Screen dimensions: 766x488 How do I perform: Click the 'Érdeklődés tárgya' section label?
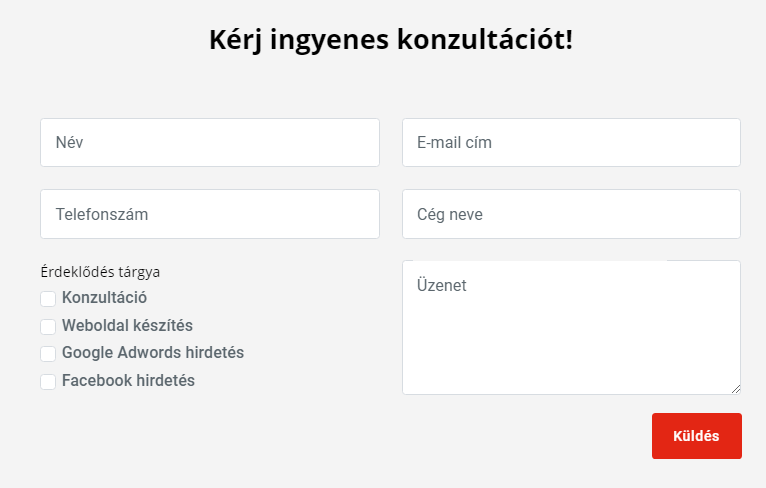click(100, 271)
